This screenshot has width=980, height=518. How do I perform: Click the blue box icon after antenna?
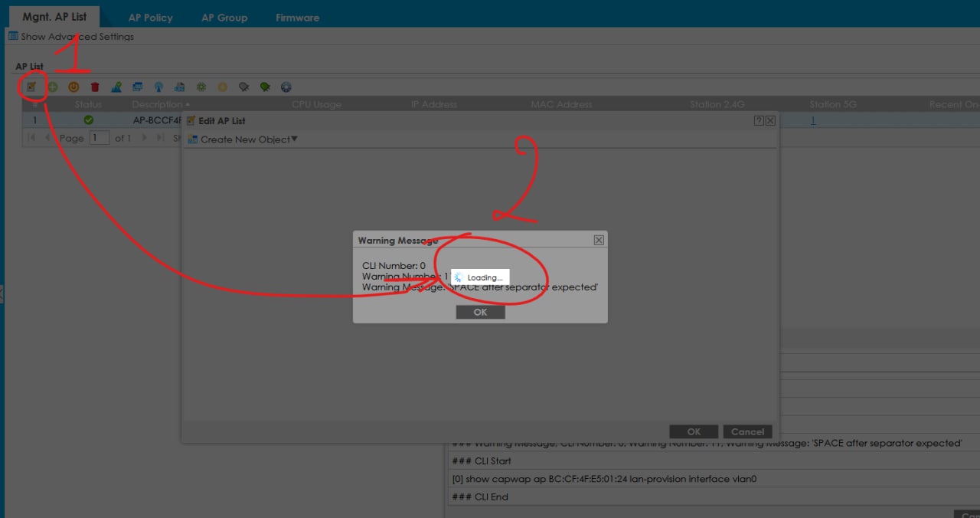180,87
